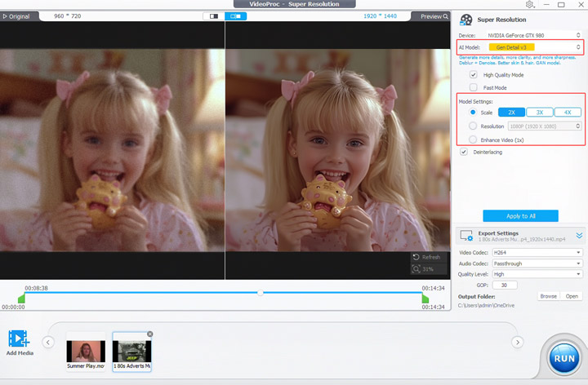Open the Quality Level High dropdown
588x385 pixels.
[537, 274]
